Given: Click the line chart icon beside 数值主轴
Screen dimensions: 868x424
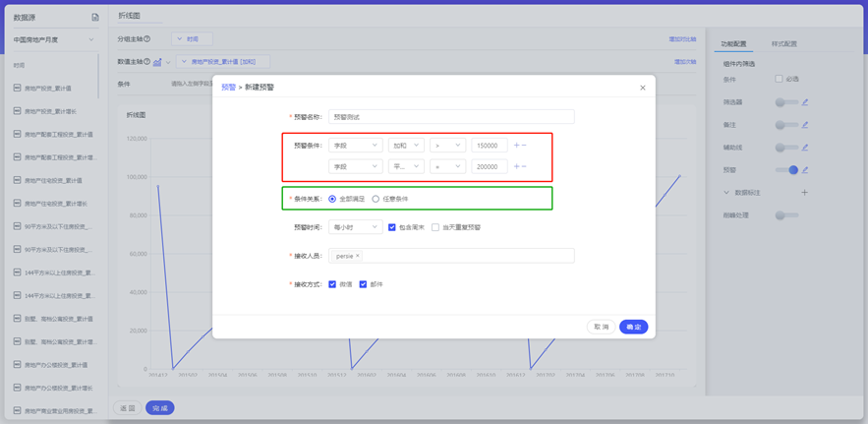Looking at the screenshot, I should [157, 62].
